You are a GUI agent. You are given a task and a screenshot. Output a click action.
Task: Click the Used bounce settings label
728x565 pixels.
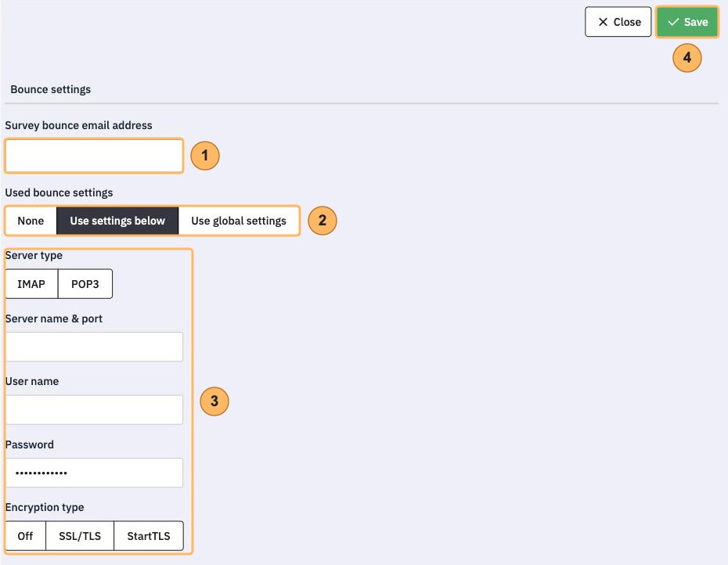tap(59, 193)
